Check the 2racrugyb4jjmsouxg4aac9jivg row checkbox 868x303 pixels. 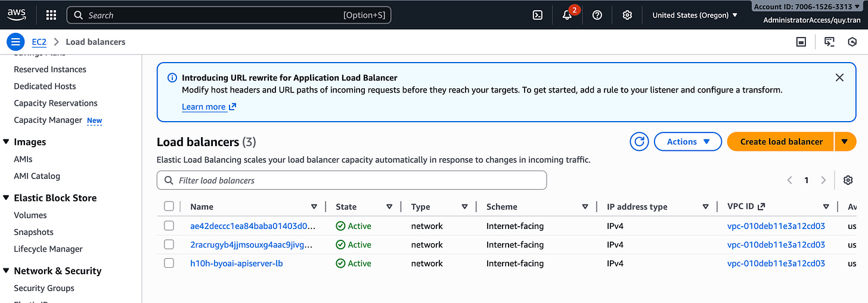coord(169,245)
